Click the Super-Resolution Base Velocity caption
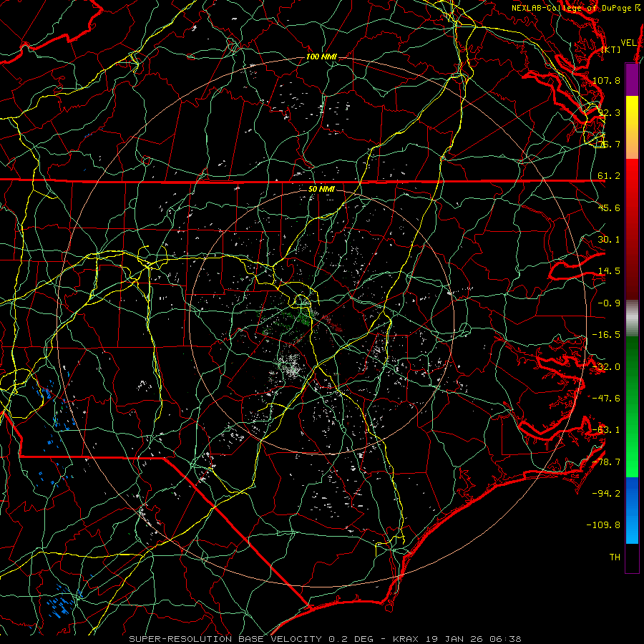 coord(325,639)
